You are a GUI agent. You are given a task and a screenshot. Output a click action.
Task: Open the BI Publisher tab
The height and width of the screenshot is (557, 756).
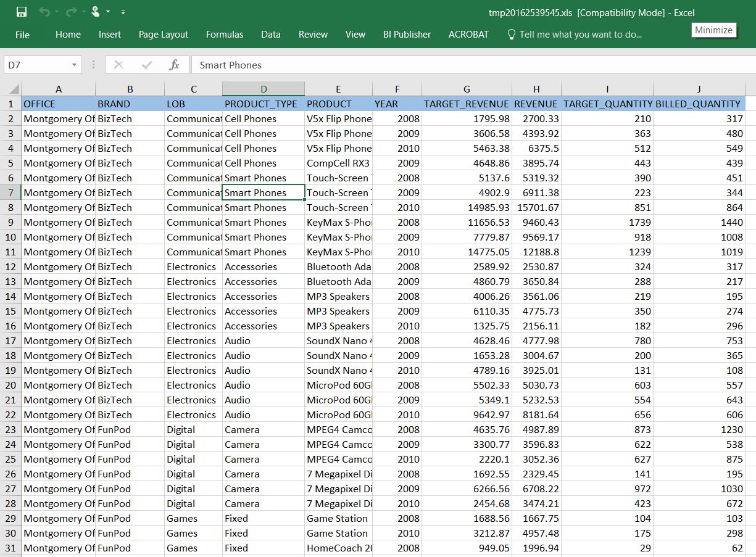(x=407, y=35)
